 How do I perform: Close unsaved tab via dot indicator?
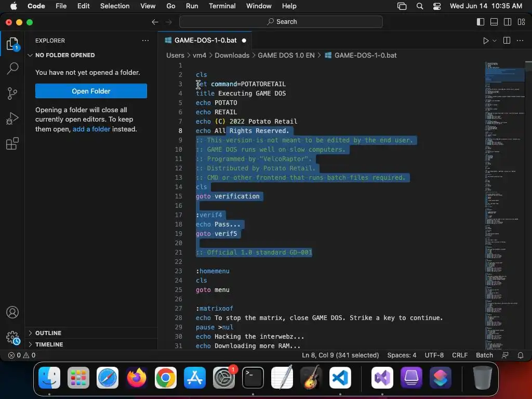tap(244, 41)
